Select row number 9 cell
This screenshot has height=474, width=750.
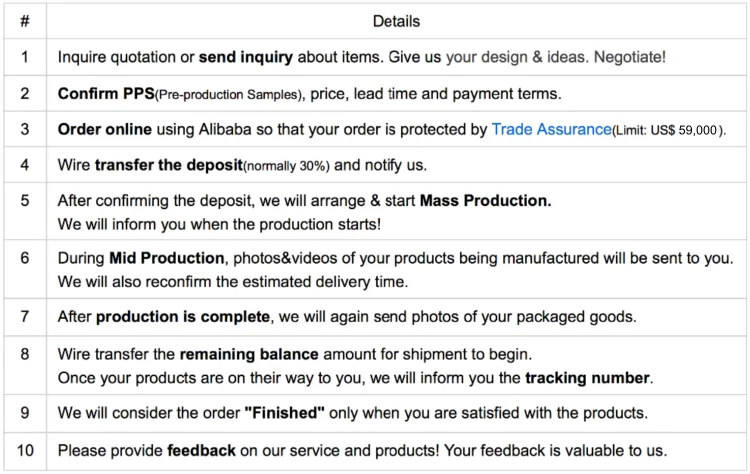(25, 412)
